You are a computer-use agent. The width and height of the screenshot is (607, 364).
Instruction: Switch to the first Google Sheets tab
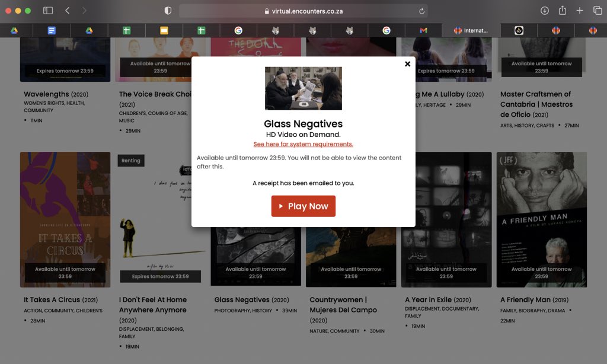(x=127, y=30)
